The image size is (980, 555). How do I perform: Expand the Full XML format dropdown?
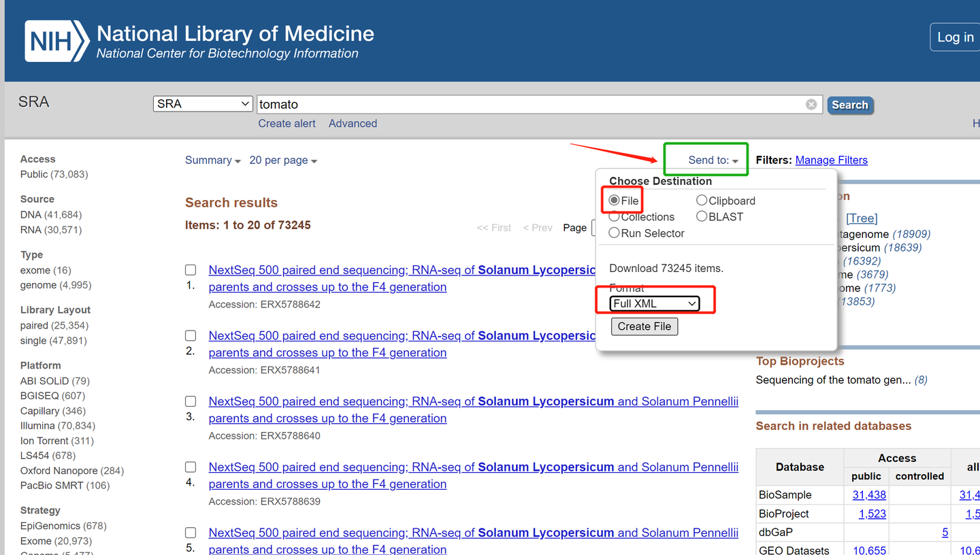(x=655, y=303)
